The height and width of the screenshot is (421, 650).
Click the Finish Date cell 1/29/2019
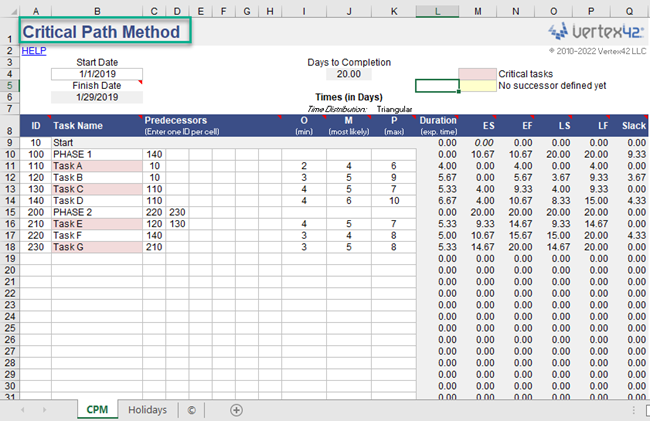97,97
